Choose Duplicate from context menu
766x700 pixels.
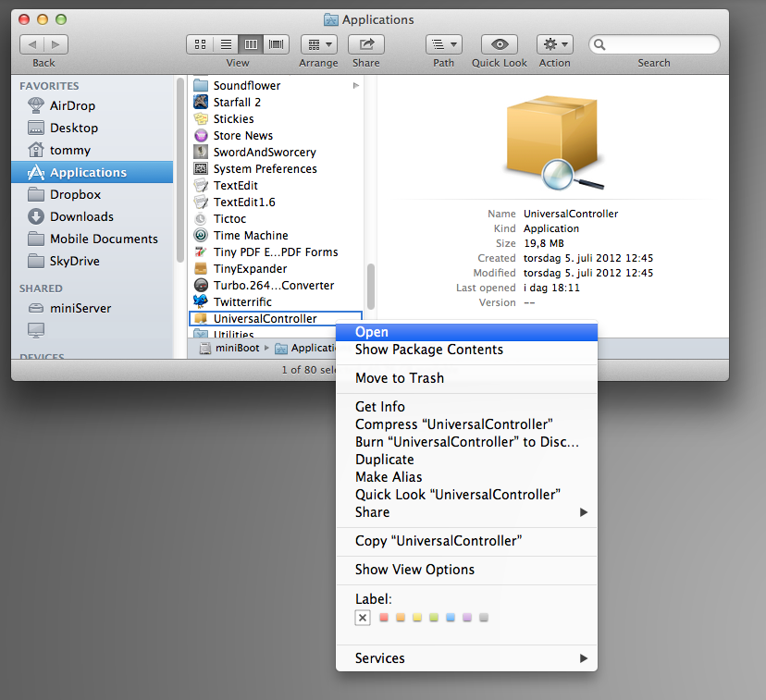[x=466, y=460]
